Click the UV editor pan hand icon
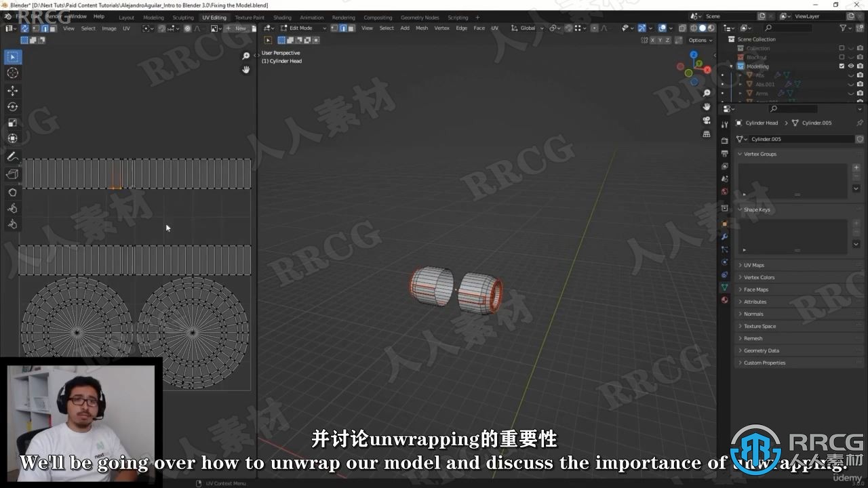This screenshot has height=488, width=868. point(246,69)
